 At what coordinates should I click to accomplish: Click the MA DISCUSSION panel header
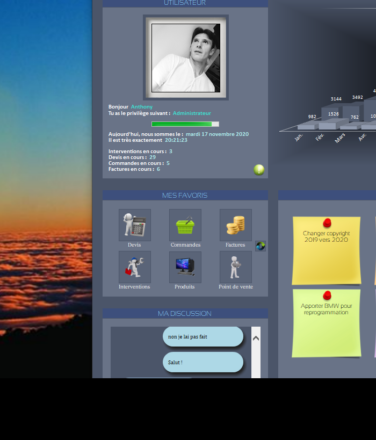click(185, 313)
